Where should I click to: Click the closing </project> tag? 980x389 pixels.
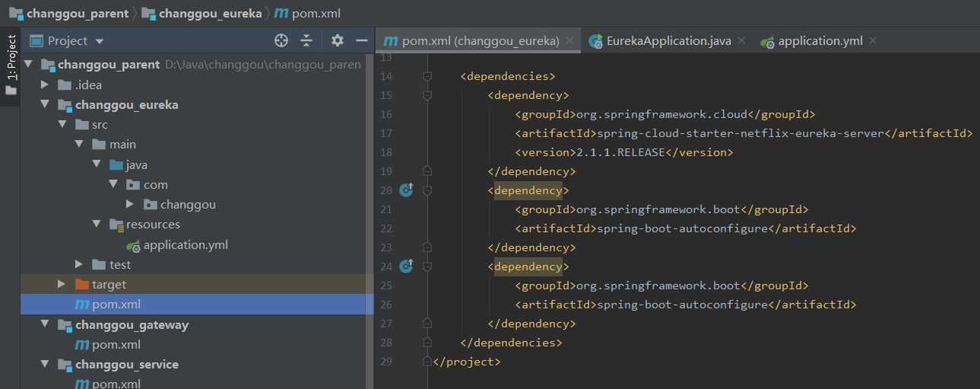467,362
